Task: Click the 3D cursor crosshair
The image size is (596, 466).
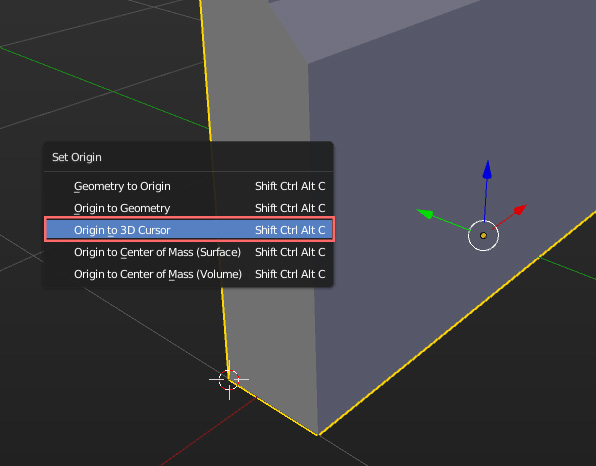Action: pyautogui.click(x=229, y=379)
